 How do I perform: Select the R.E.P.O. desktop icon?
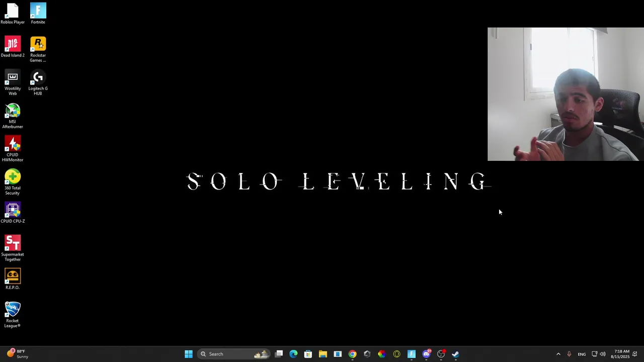[x=13, y=279]
